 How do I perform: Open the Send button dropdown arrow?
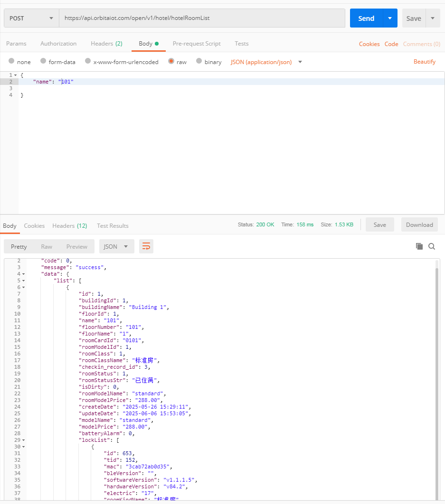[390, 18]
